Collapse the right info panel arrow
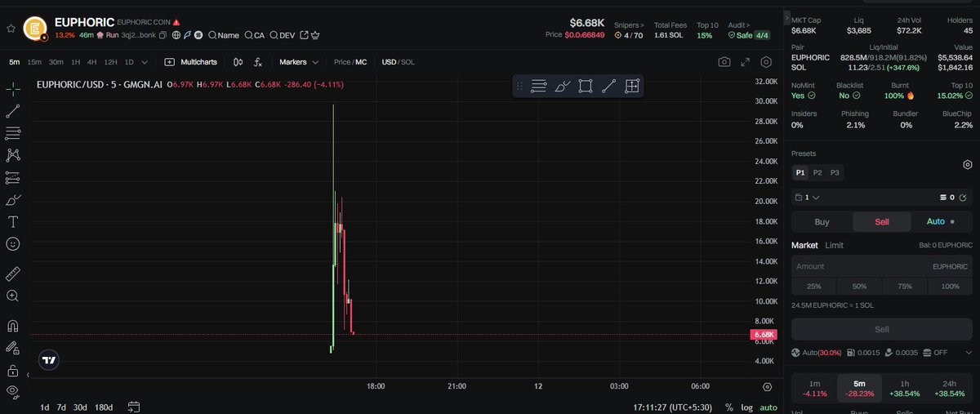The image size is (980, 414). coord(787,18)
